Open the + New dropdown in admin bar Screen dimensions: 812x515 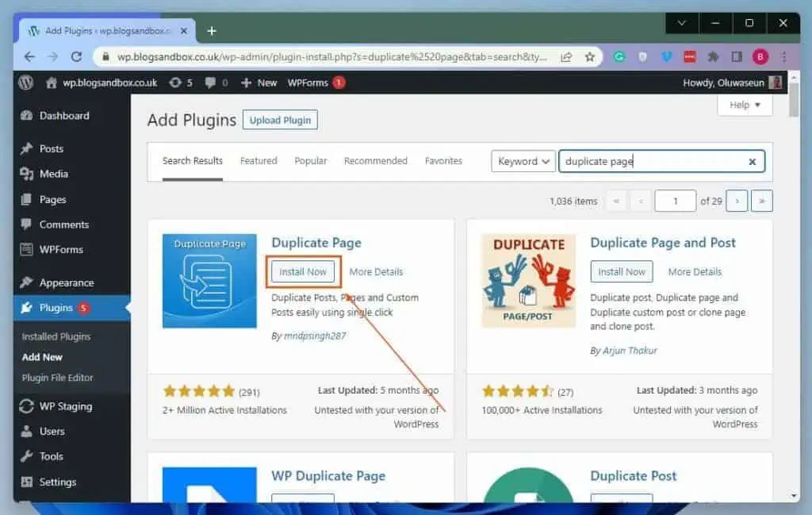(258, 82)
